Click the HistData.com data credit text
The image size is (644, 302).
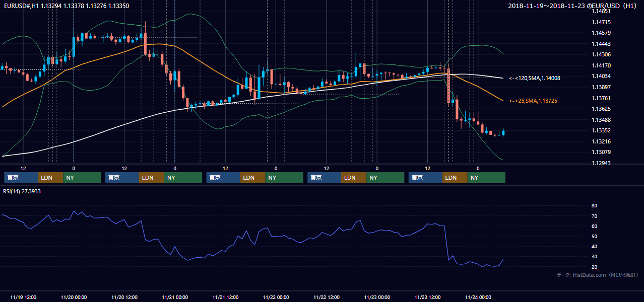click(x=598, y=275)
